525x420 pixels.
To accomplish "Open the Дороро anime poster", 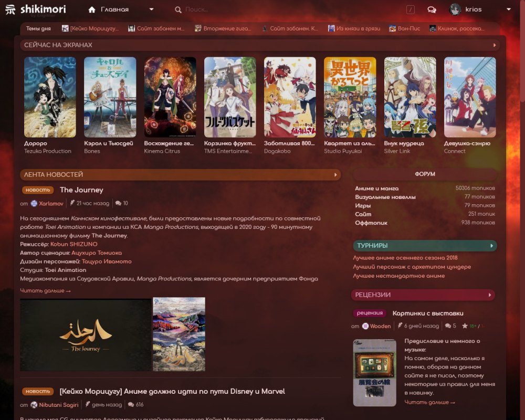I will 50,97.
